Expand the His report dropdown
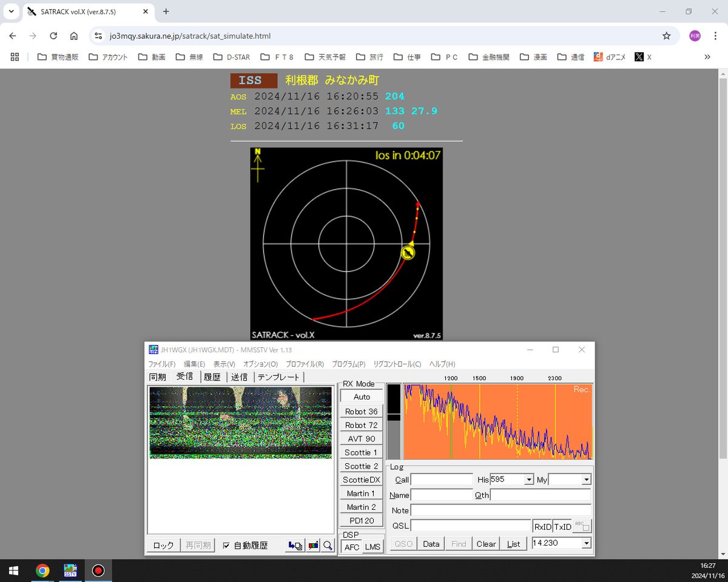The width and height of the screenshot is (728, 582). point(529,480)
